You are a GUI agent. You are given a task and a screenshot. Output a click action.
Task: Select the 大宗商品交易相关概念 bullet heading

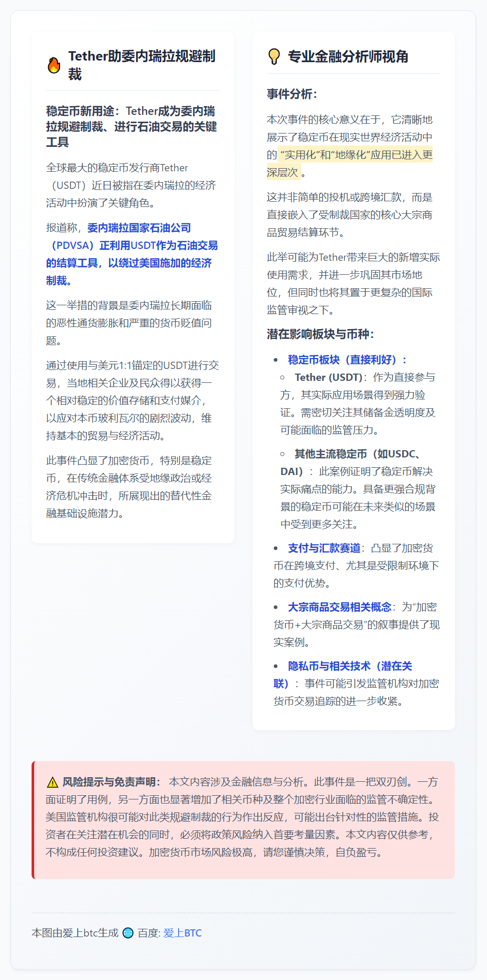[340, 607]
